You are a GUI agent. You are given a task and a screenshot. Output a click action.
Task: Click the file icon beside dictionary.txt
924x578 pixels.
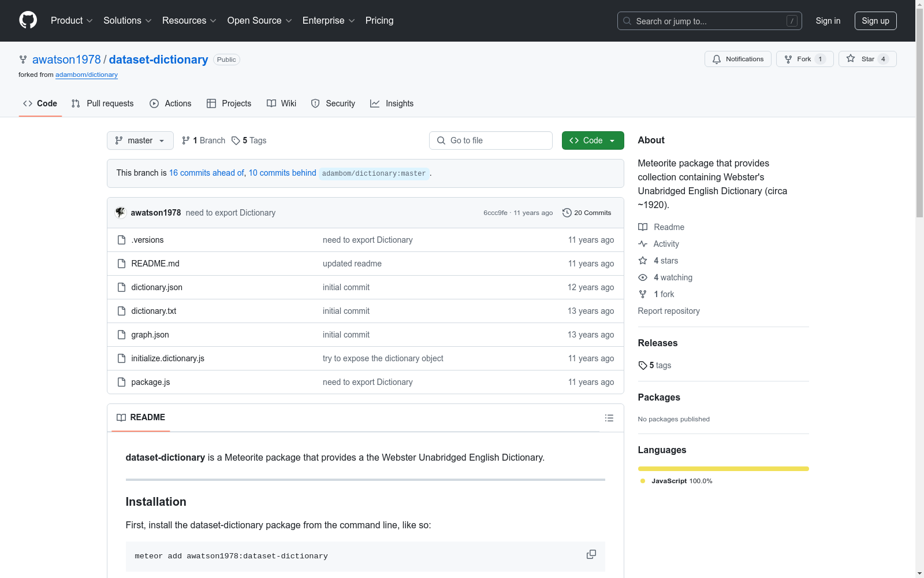point(121,311)
